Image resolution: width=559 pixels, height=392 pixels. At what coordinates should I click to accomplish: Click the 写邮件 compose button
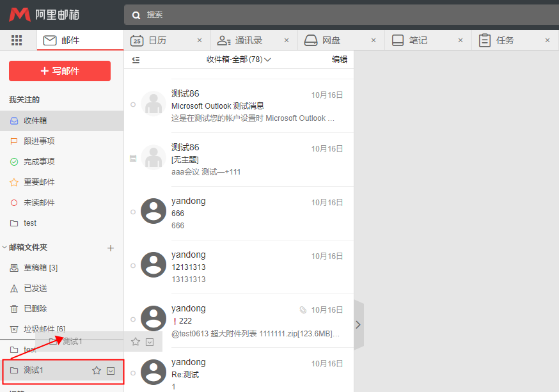[x=59, y=71]
